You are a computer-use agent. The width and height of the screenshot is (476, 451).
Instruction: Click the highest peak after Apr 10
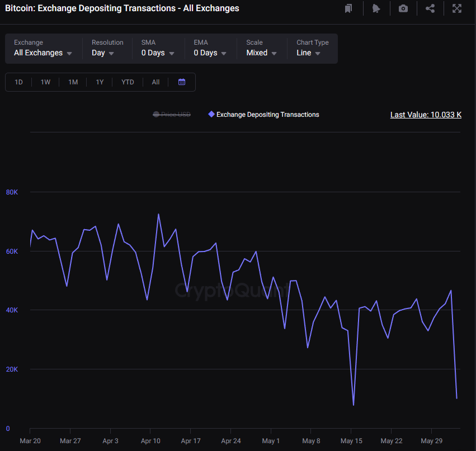[158, 215]
